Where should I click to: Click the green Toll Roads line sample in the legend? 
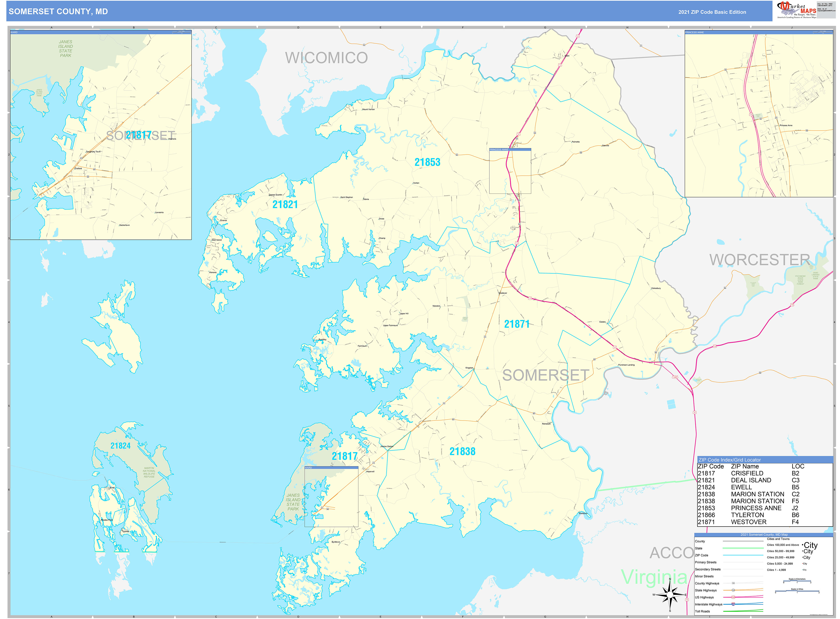pos(743,611)
